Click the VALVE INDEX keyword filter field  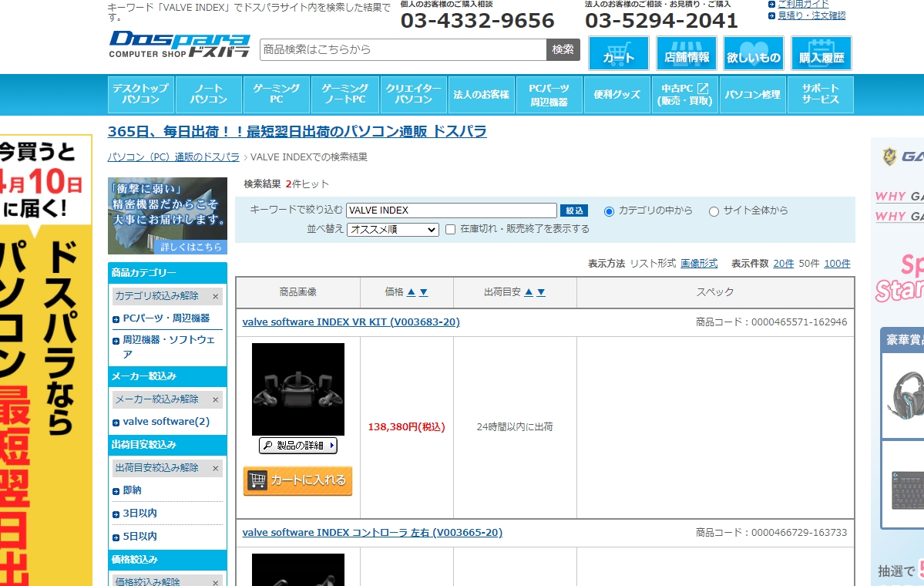coord(452,210)
